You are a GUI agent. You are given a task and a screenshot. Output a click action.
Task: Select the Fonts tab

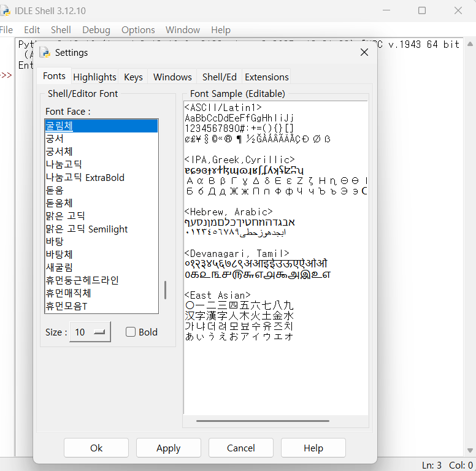click(54, 76)
